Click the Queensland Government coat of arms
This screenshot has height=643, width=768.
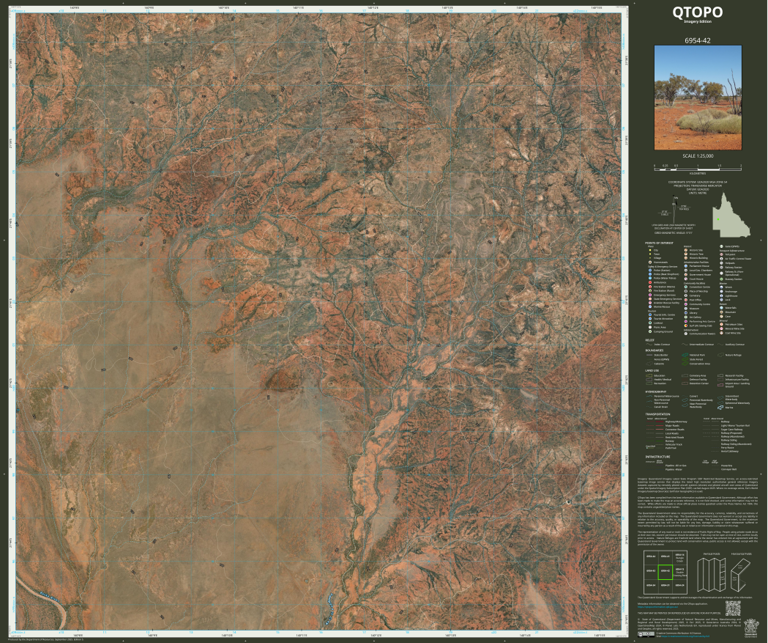coord(751,628)
